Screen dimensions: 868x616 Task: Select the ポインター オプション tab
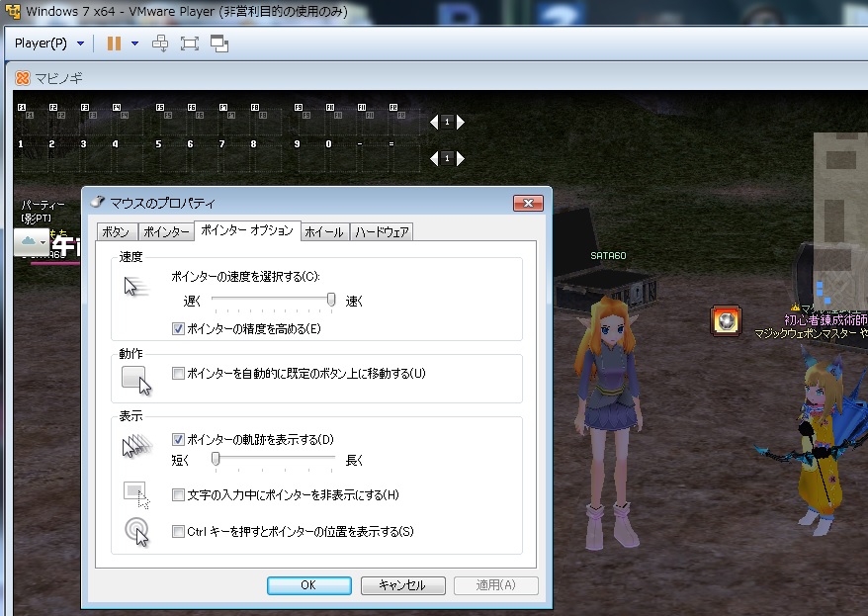click(247, 230)
